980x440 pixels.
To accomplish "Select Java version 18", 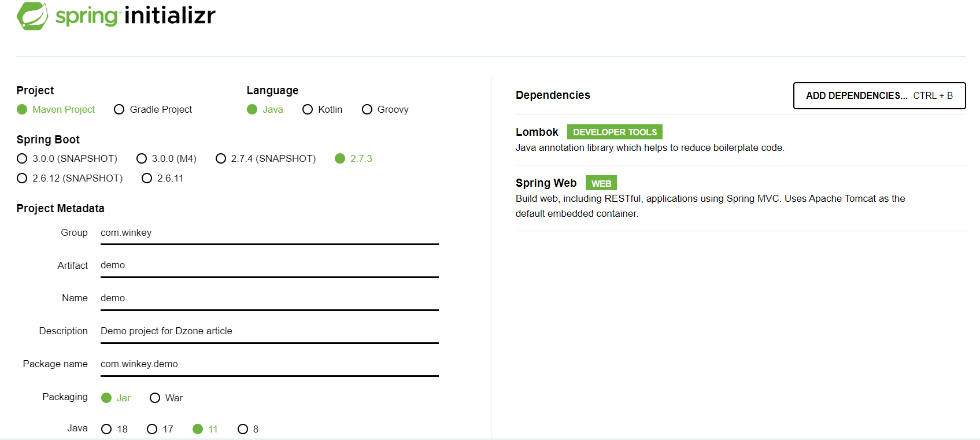I will coord(106,429).
